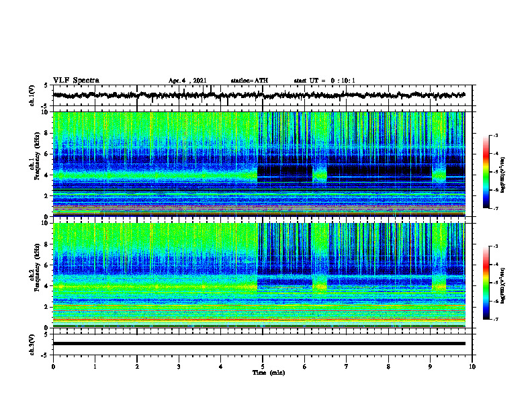
Task: Click the -3 label on ch.2 color bar
Action: (x=495, y=246)
